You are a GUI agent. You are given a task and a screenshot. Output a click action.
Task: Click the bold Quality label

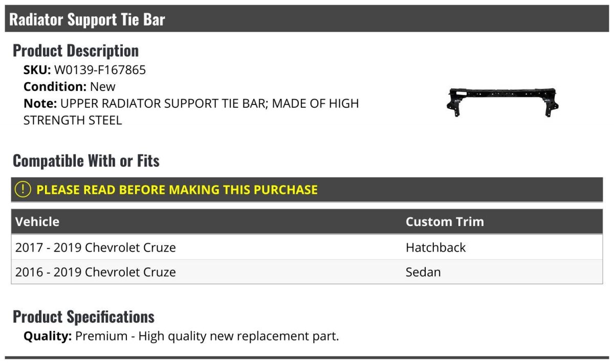coord(48,336)
